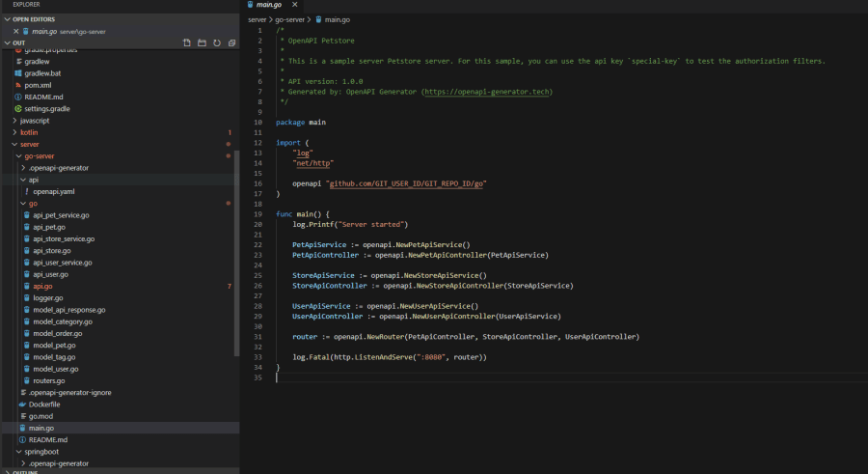Click the explorer vertical scrollbar
868x474 pixels.
point(237,251)
